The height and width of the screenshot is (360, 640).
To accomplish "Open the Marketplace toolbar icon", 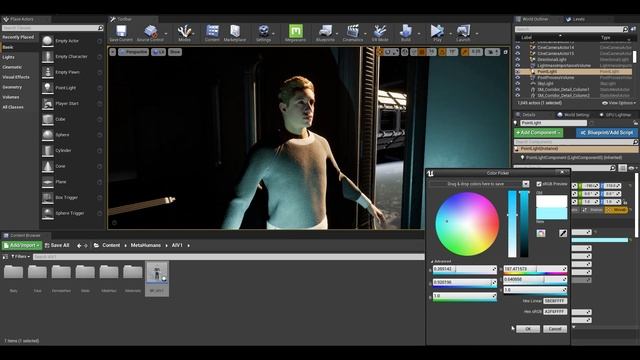I will tap(235, 33).
